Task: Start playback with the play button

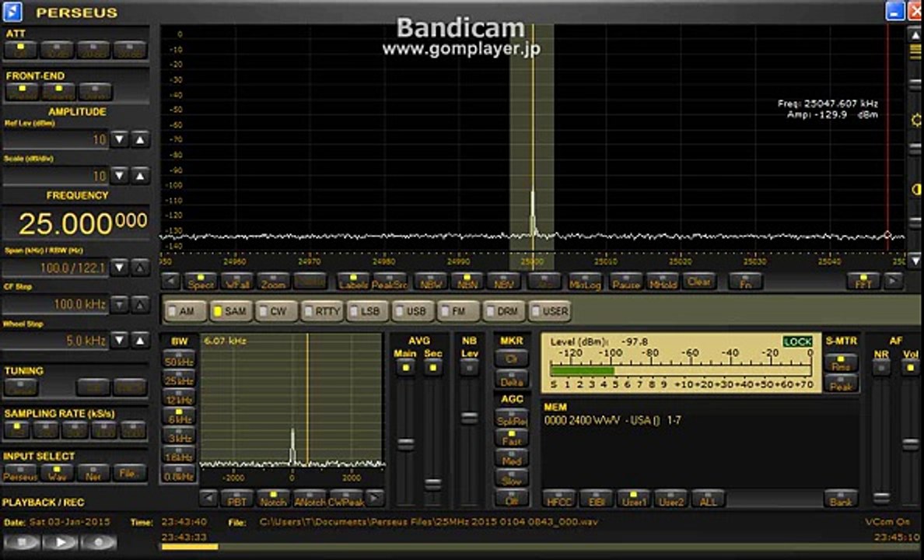Action: point(61,542)
